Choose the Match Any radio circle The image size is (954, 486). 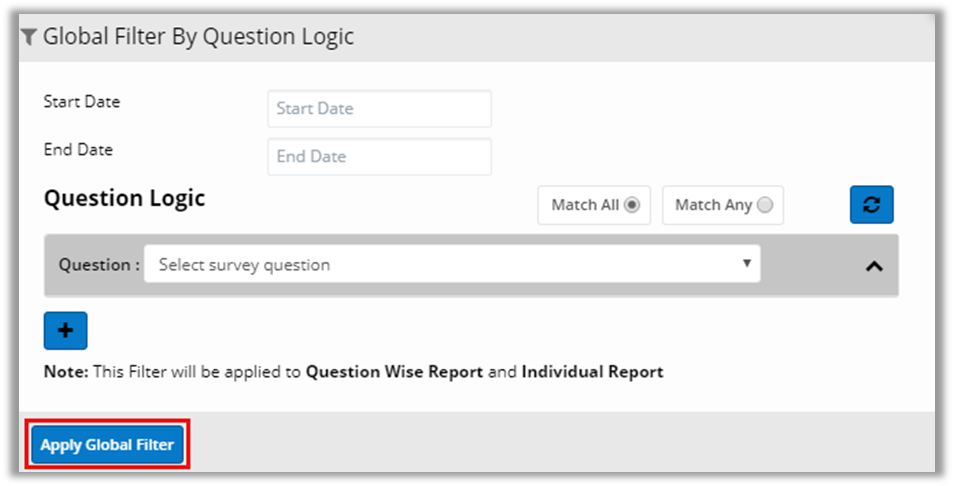tap(765, 205)
